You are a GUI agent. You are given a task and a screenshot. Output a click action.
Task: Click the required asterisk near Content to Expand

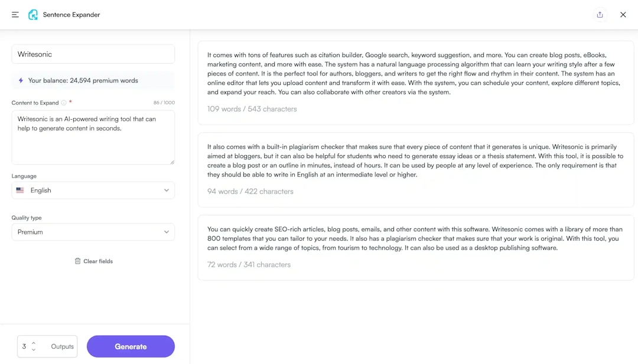69,100
